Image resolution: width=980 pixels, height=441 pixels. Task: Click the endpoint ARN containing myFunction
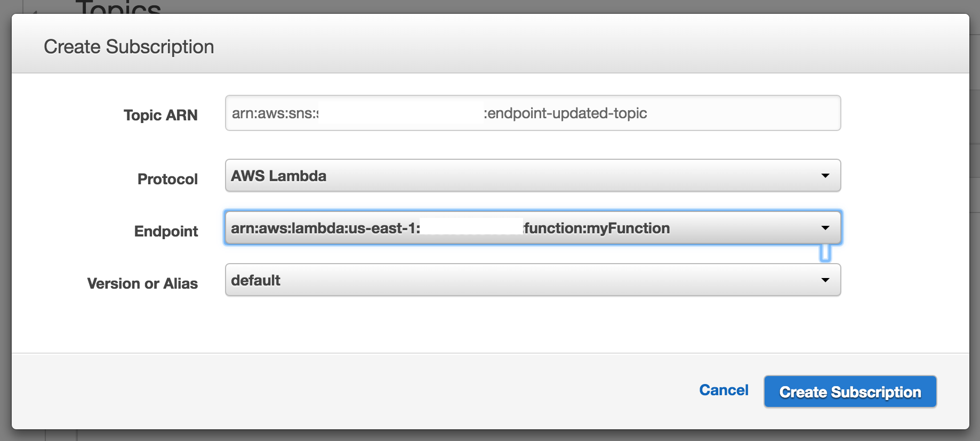tap(451, 227)
